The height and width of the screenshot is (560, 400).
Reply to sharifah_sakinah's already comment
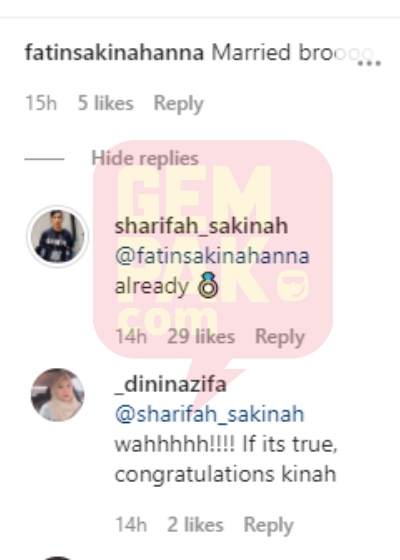pos(280,337)
